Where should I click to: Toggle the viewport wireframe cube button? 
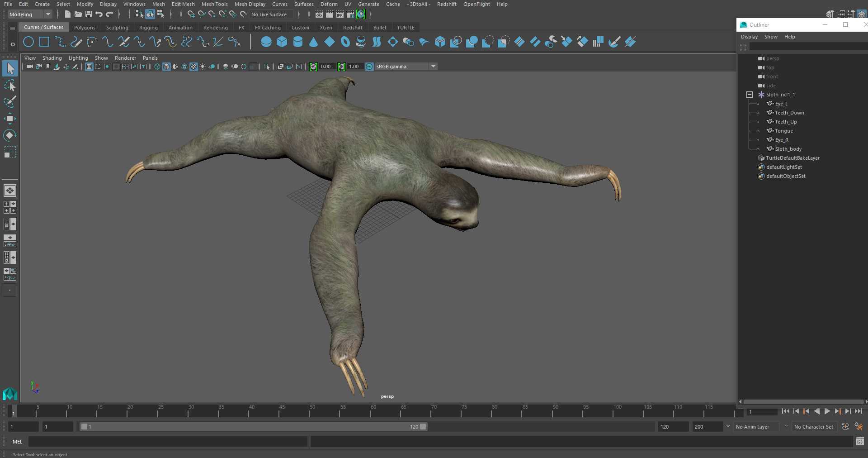click(x=157, y=67)
